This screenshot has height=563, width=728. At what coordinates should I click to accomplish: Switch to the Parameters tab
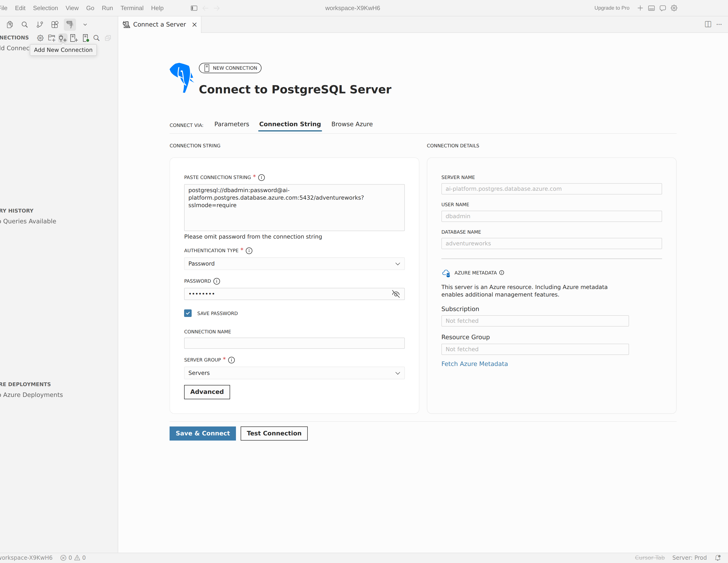(232, 124)
